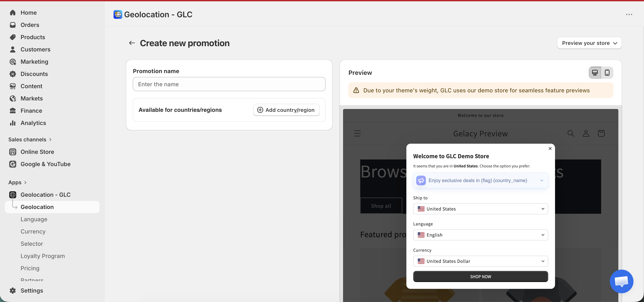Image resolution: width=644 pixels, height=302 pixels.
Task: Click the Settings gear icon
Action: 13,291
